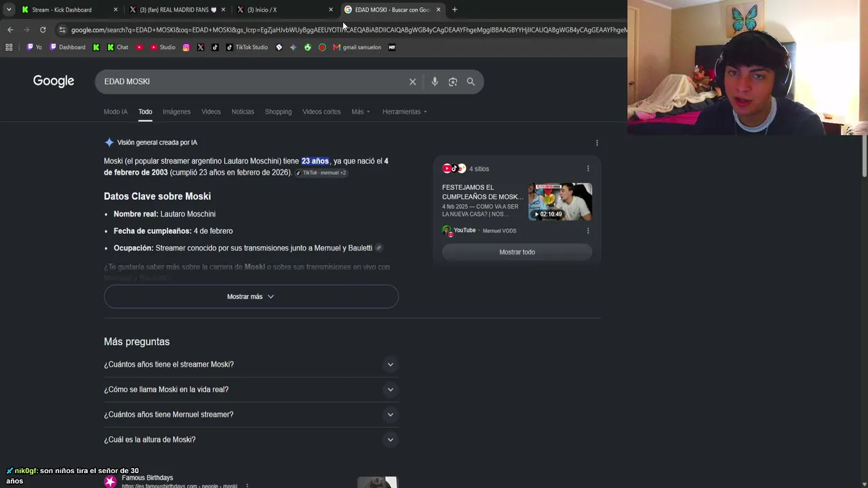
Task: Select the 'Shopping' search tab
Action: click(278, 112)
